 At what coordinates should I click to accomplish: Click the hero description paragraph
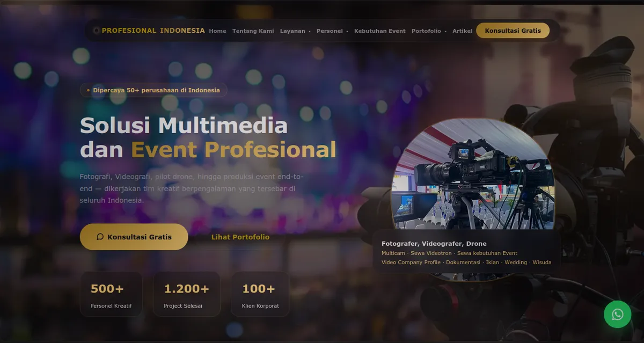(x=192, y=188)
